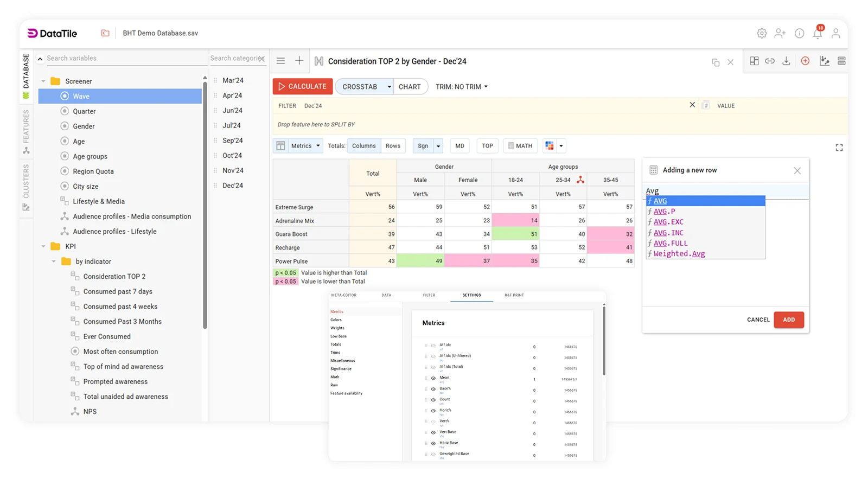Image resolution: width=868 pixels, height=485 pixels.
Task: Click the stacked rows icon
Action: (841, 61)
